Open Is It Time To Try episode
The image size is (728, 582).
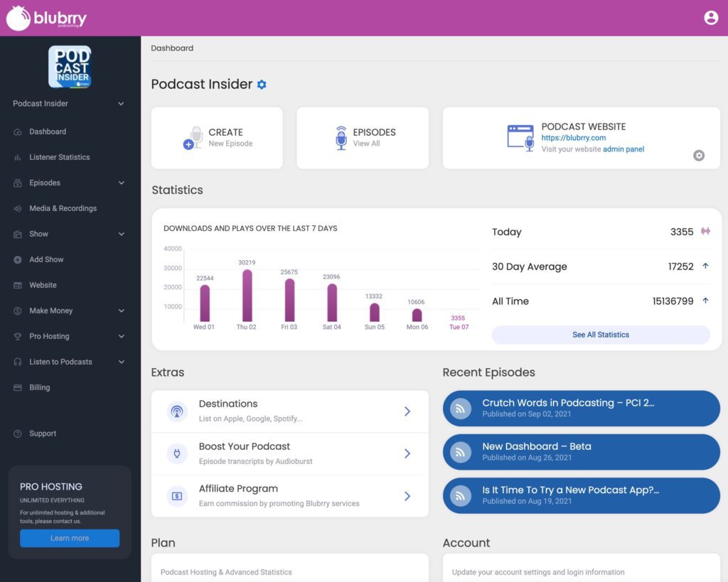(582, 496)
